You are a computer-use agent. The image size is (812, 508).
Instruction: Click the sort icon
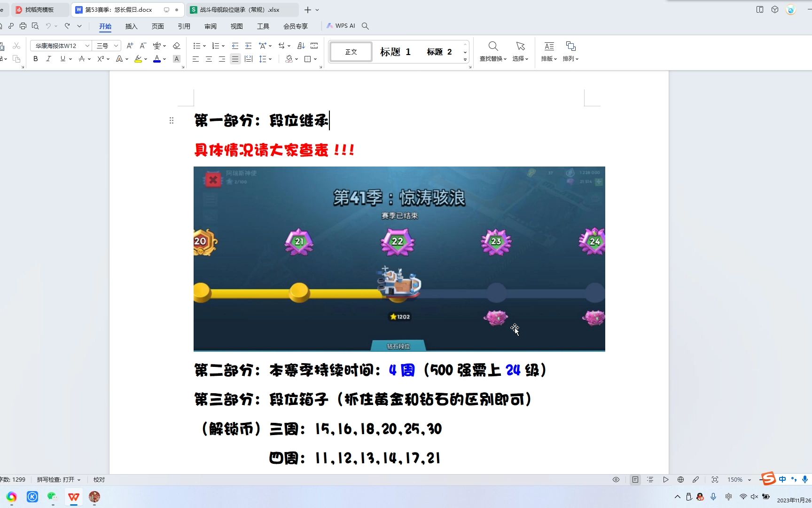coord(301,46)
